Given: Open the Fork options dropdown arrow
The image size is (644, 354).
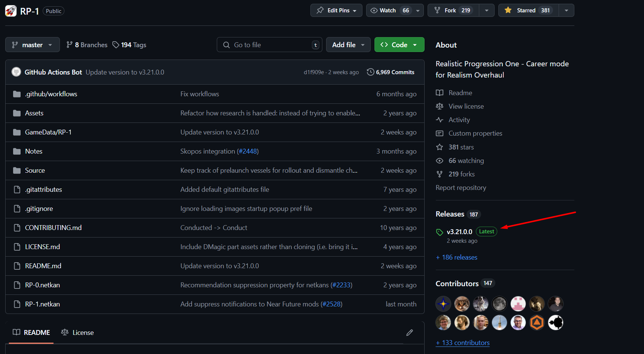Looking at the screenshot, I should (x=487, y=10).
